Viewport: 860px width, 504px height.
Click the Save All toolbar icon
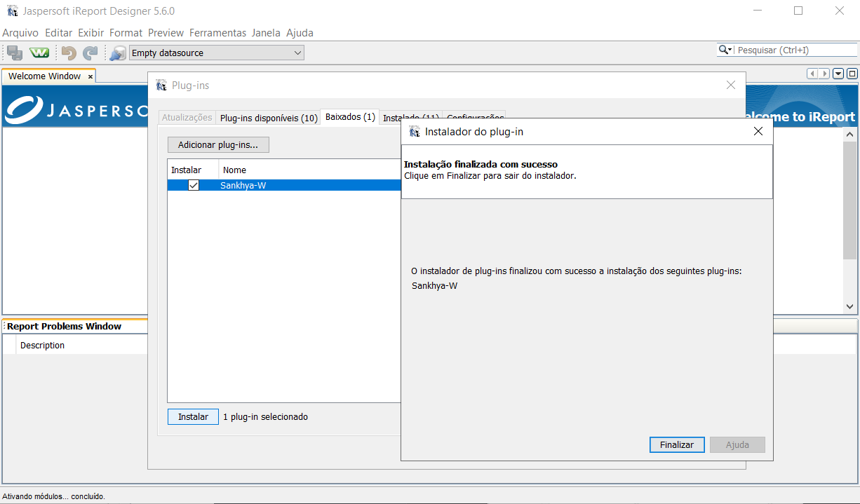15,53
